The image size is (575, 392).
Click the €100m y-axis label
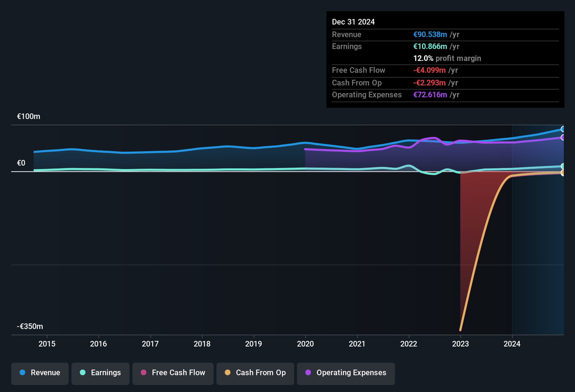click(x=29, y=117)
